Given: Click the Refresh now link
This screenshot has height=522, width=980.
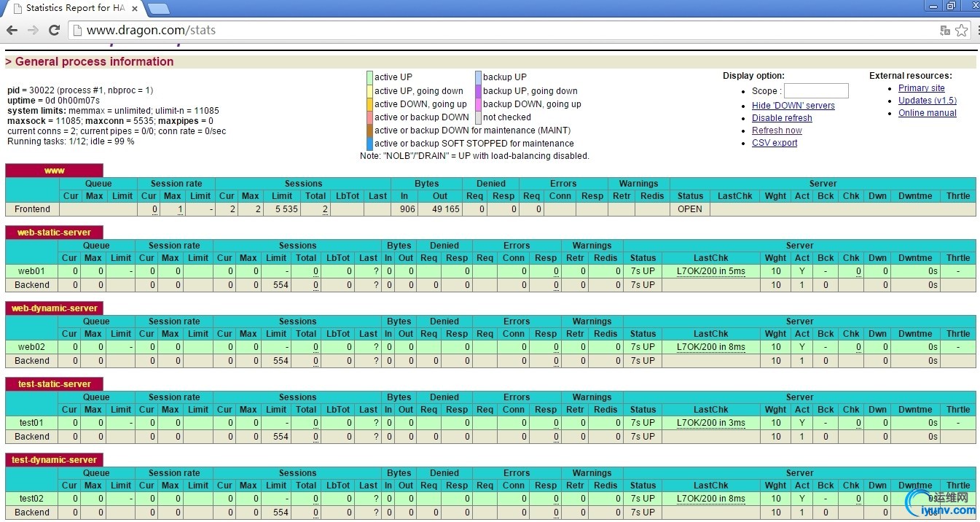Looking at the screenshot, I should tap(777, 130).
